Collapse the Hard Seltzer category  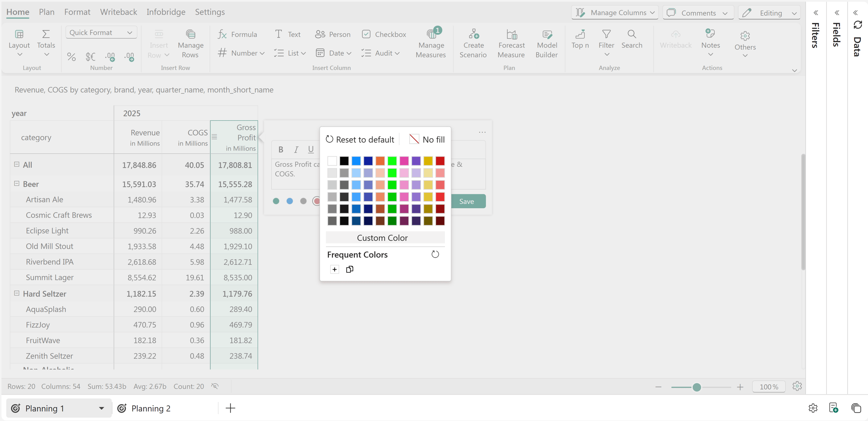17,293
